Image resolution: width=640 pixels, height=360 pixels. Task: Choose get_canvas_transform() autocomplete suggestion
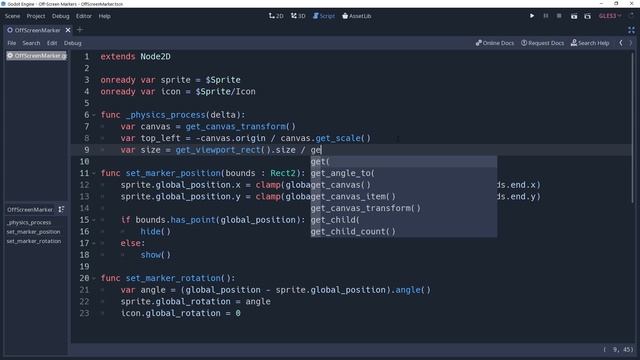pyautogui.click(x=404, y=208)
